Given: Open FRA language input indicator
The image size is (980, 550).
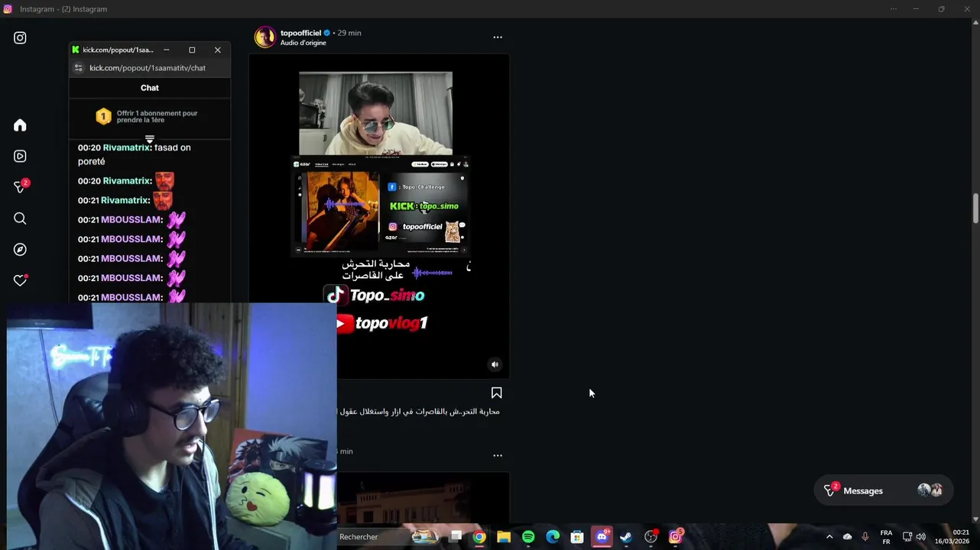Looking at the screenshot, I should tap(886, 537).
